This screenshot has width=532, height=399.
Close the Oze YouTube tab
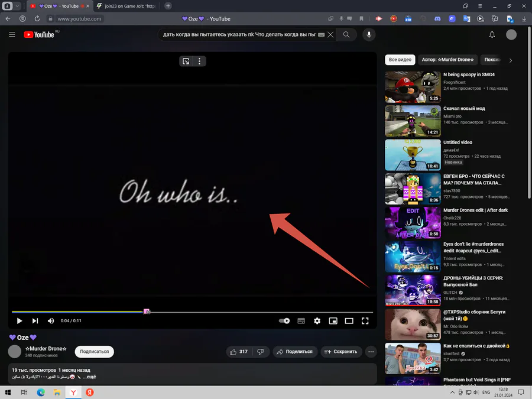pyautogui.click(x=88, y=6)
